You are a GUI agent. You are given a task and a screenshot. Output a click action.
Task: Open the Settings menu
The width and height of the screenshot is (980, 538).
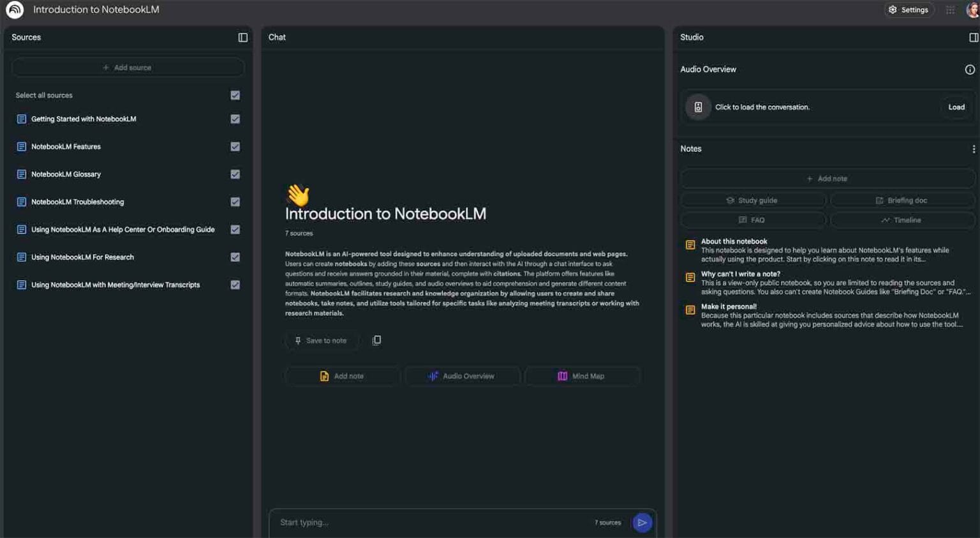(909, 10)
